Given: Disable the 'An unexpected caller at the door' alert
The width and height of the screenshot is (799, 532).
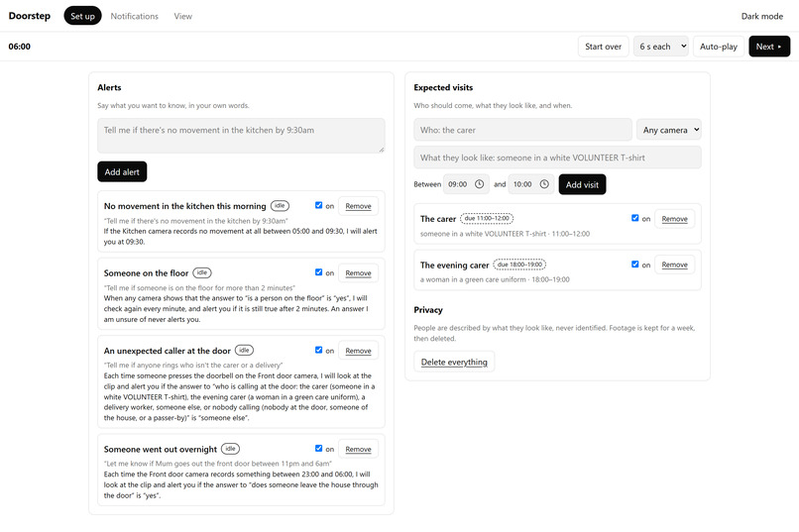Looking at the screenshot, I should point(318,350).
